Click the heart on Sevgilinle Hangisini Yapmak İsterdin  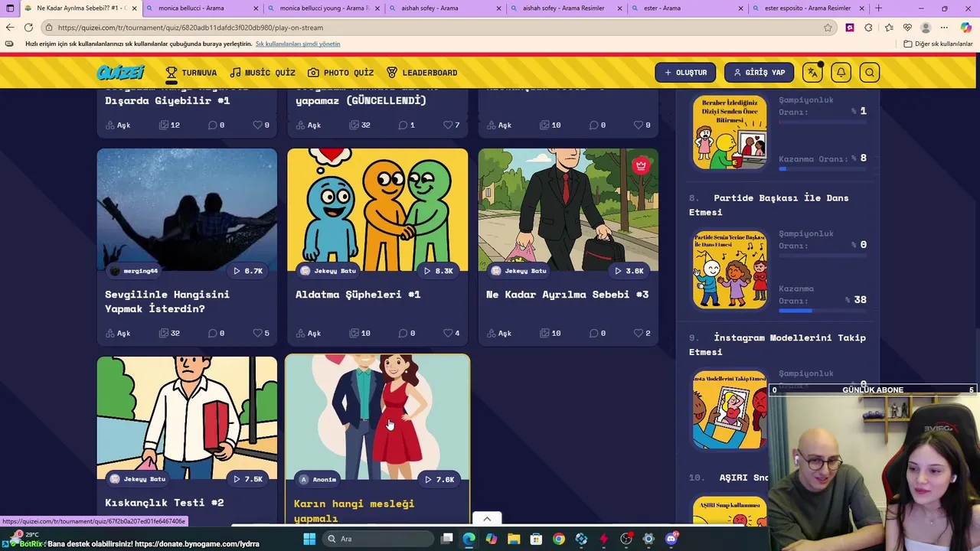click(x=257, y=333)
